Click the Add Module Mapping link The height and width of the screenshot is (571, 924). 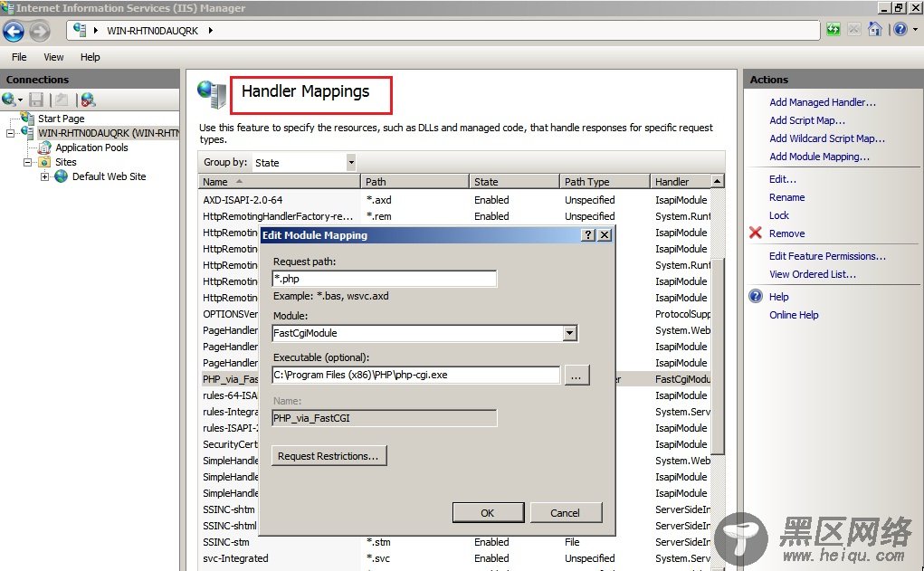819,157
